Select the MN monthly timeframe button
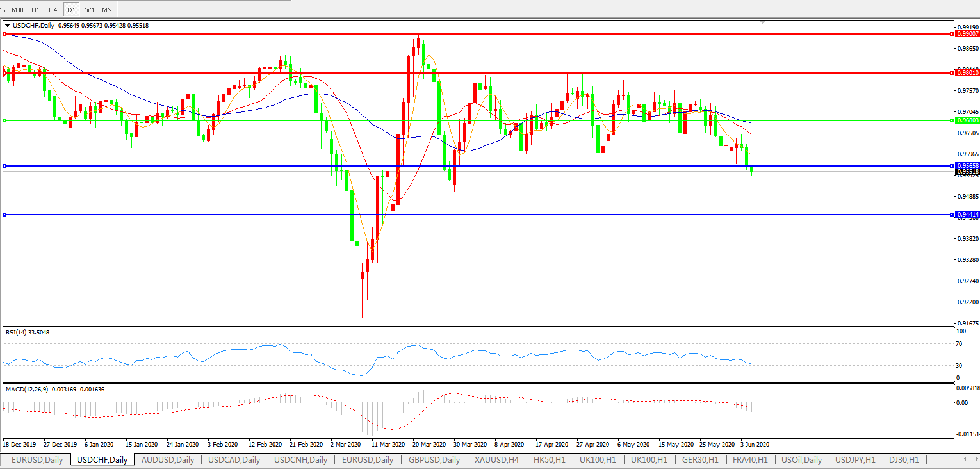Screen dimensions: 980x469 [x=107, y=10]
